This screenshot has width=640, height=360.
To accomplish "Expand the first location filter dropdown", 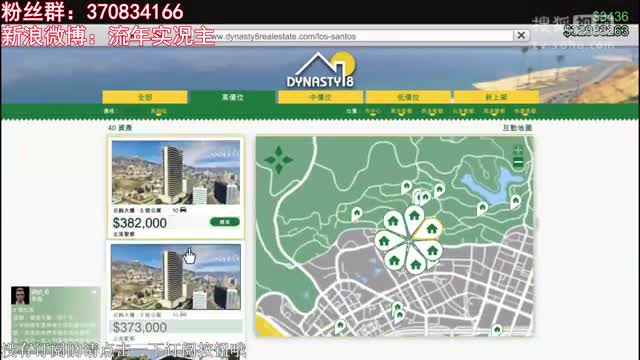I will [373, 111].
